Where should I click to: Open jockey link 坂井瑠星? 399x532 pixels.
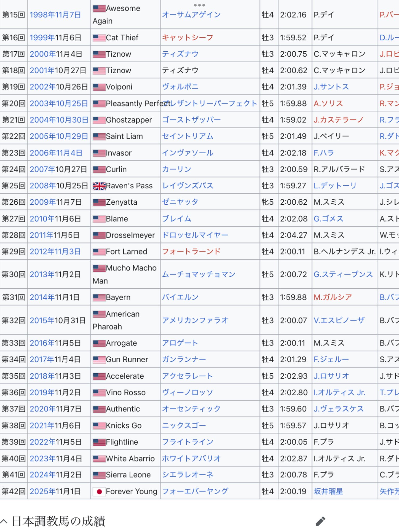tap(328, 491)
